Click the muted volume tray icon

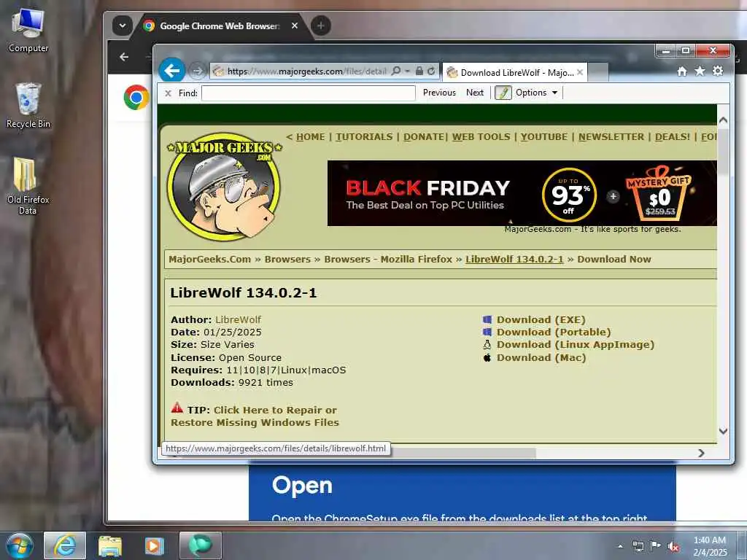click(x=673, y=547)
